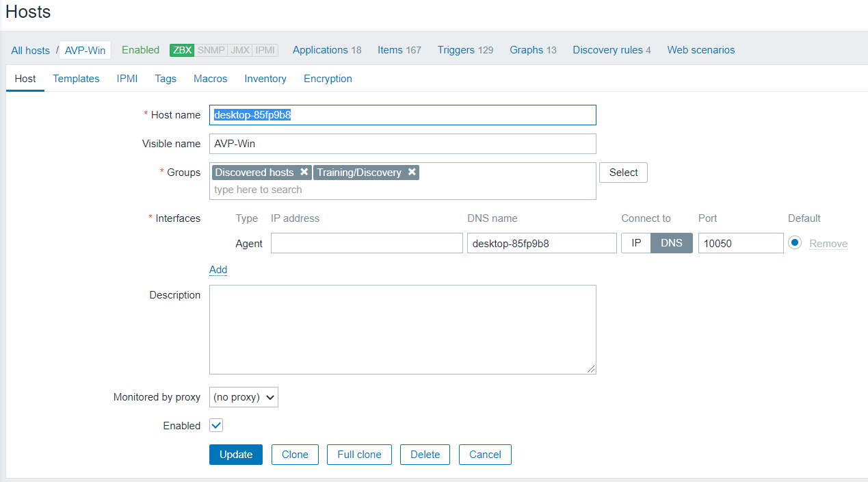Remove the Discovered hosts group tag

(x=304, y=172)
